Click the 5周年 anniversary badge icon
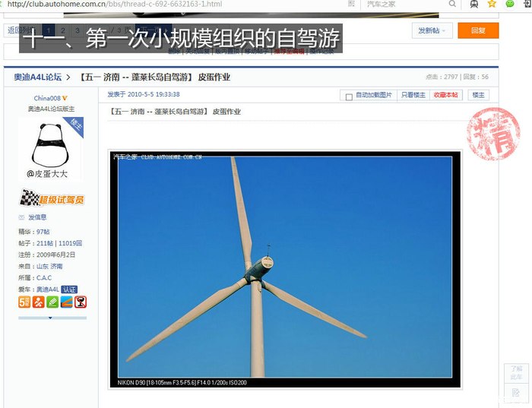Image resolution: width=532 pixels, height=408 pixels. pos(24,302)
